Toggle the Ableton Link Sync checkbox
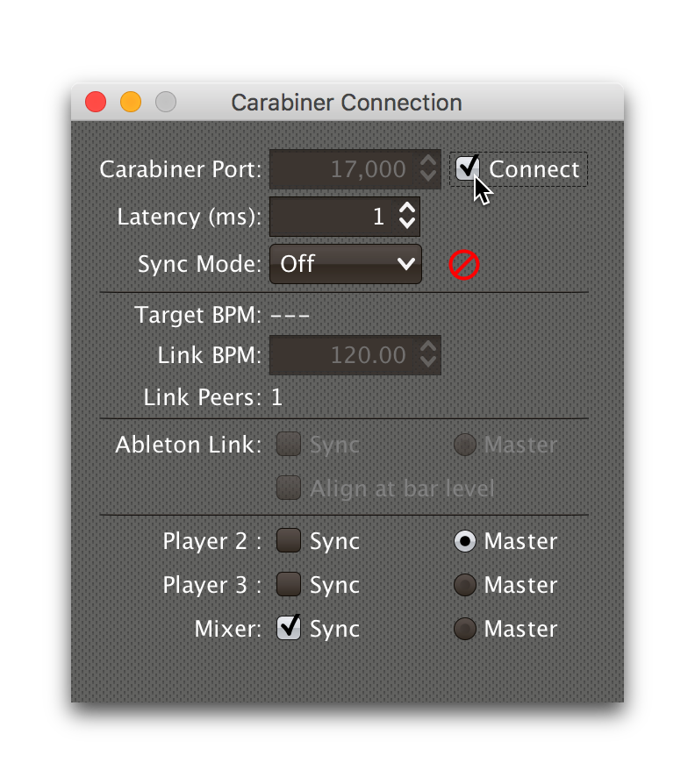Screen dimensions: 695x784 (x=288, y=445)
